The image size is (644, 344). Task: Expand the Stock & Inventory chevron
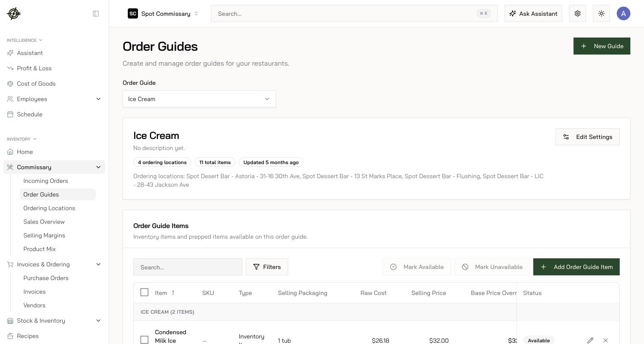(98, 321)
